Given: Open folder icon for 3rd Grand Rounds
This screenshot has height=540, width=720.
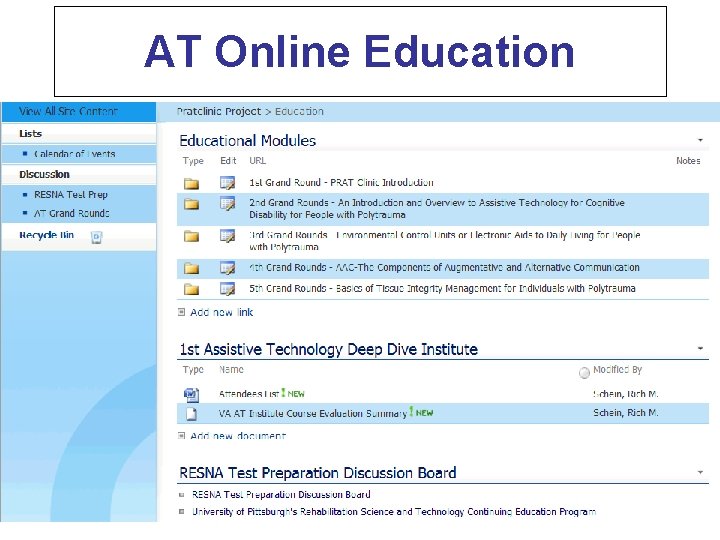Looking at the screenshot, I should (191, 236).
